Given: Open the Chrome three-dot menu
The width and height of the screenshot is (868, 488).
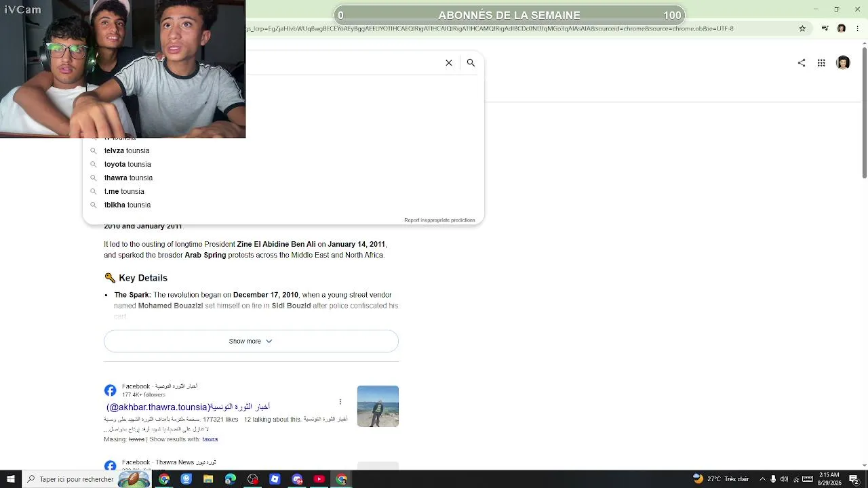Looking at the screenshot, I should (x=858, y=28).
